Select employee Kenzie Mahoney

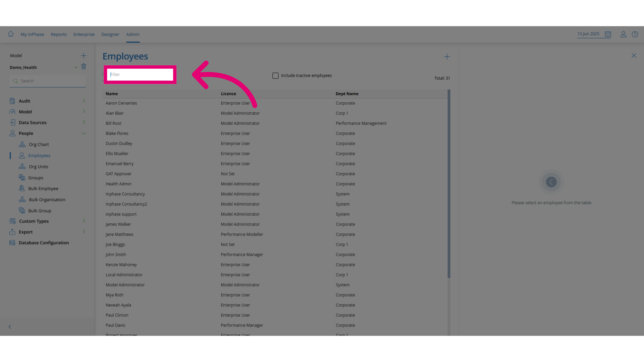[x=121, y=265]
